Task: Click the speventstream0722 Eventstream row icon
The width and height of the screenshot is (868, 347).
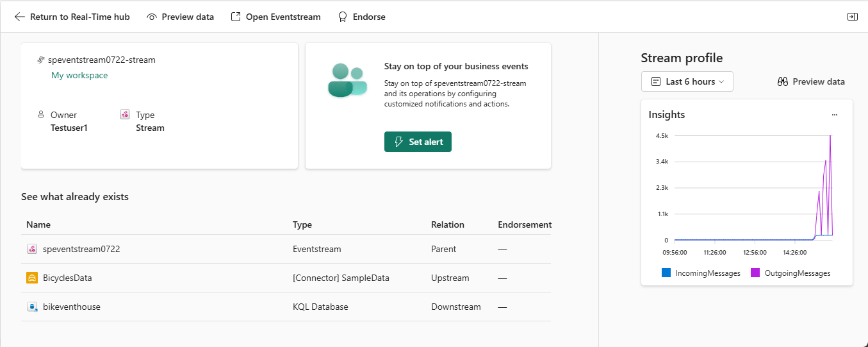Action: 32,249
